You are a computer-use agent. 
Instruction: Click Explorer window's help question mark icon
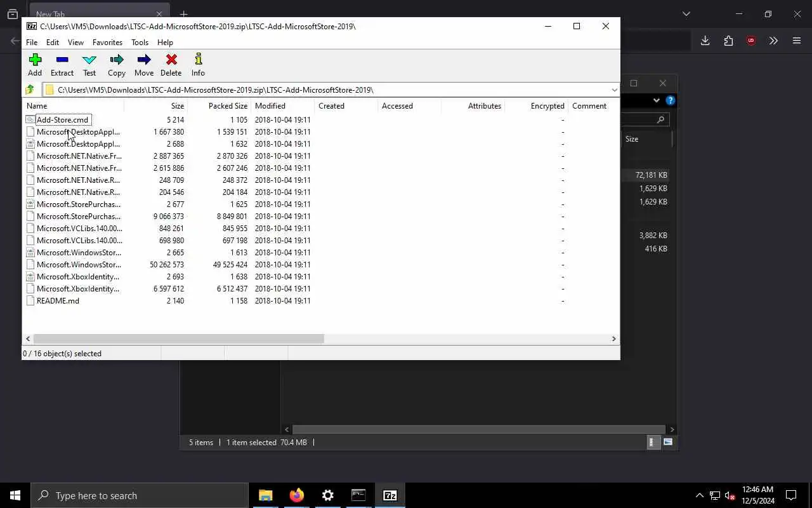tap(670, 100)
